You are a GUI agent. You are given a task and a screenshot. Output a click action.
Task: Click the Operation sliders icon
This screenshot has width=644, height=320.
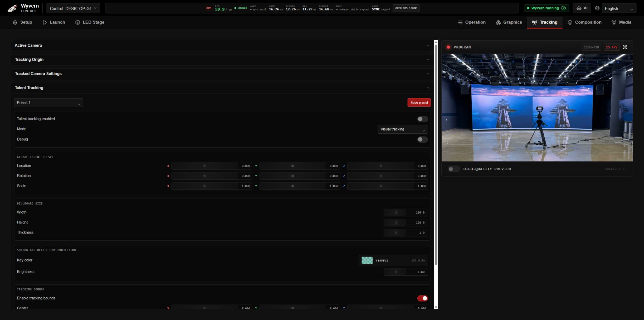click(x=460, y=22)
